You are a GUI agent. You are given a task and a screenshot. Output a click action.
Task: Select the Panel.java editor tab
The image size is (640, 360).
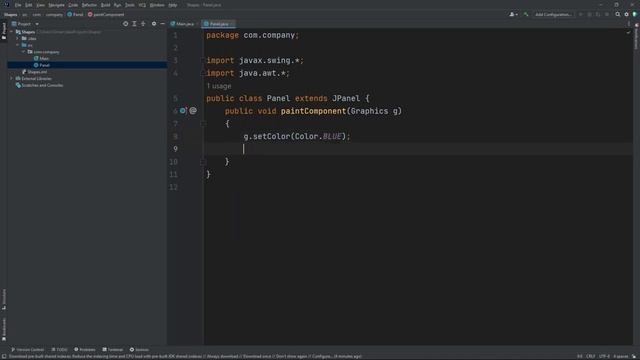tap(217, 24)
